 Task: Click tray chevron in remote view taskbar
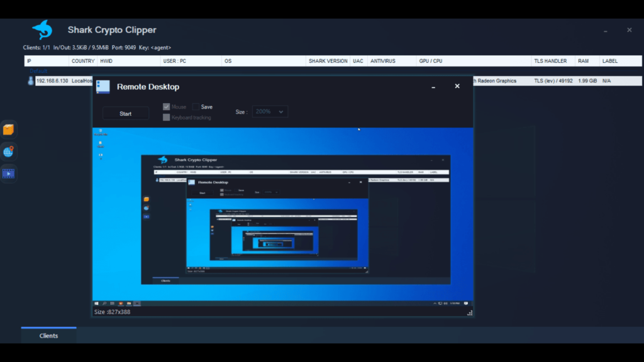click(x=435, y=304)
